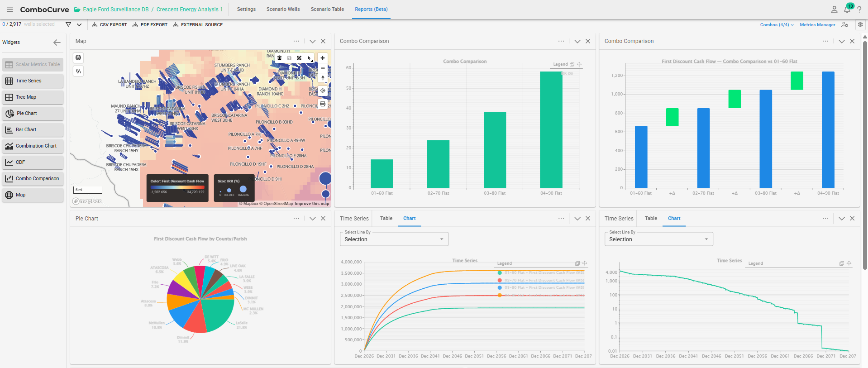Open the map layers icon
868x368 pixels.
78,57
